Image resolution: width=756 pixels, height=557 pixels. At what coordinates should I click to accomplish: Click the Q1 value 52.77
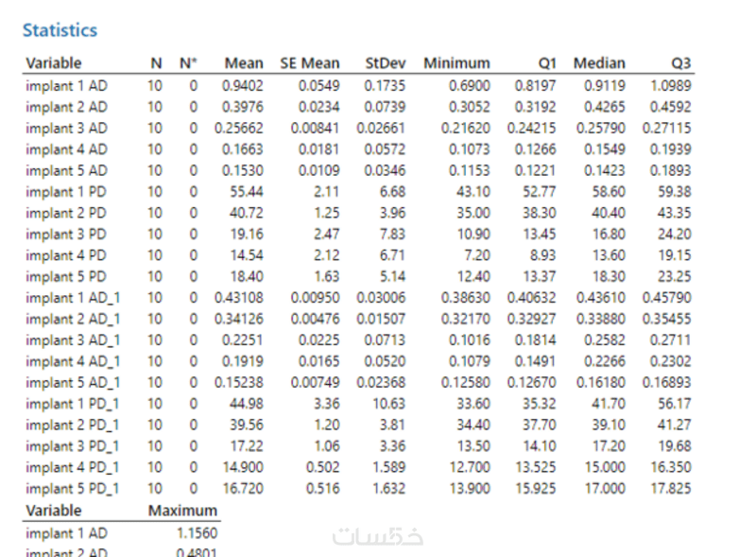(x=540, y=192)
